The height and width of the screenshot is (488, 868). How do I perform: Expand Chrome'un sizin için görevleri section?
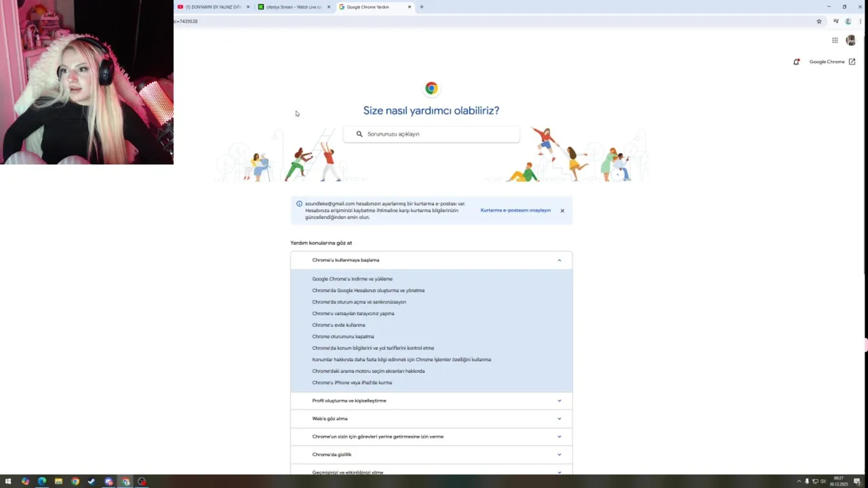point(431,436)
